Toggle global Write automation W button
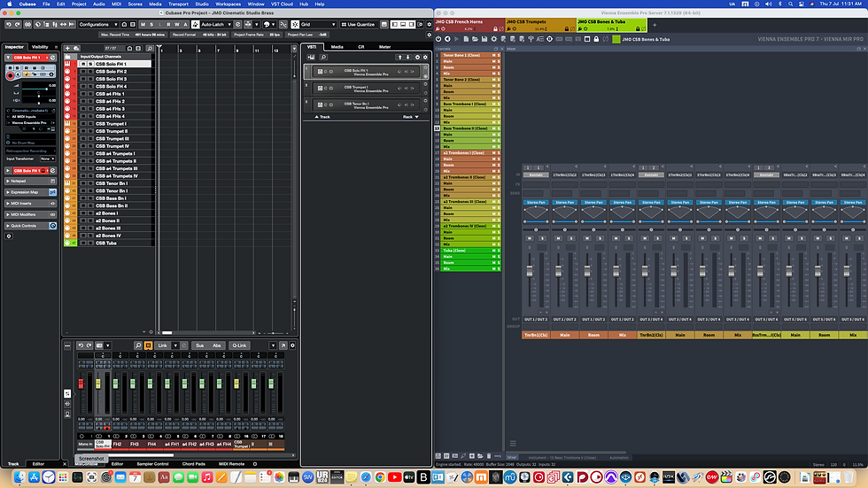The height and width of the screenshot is (488, 868). (x=177, y=24)
